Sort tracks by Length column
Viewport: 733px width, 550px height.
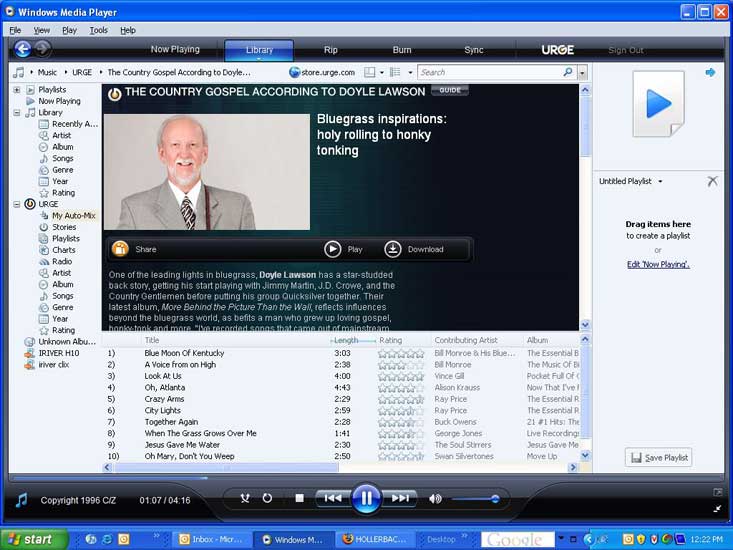point(346,340)
